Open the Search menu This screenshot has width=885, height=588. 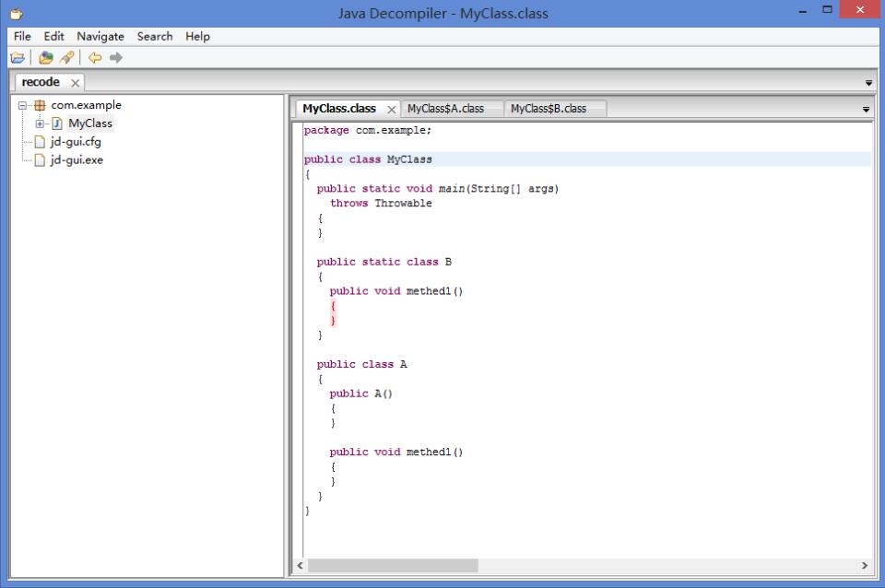coord(154,37)
